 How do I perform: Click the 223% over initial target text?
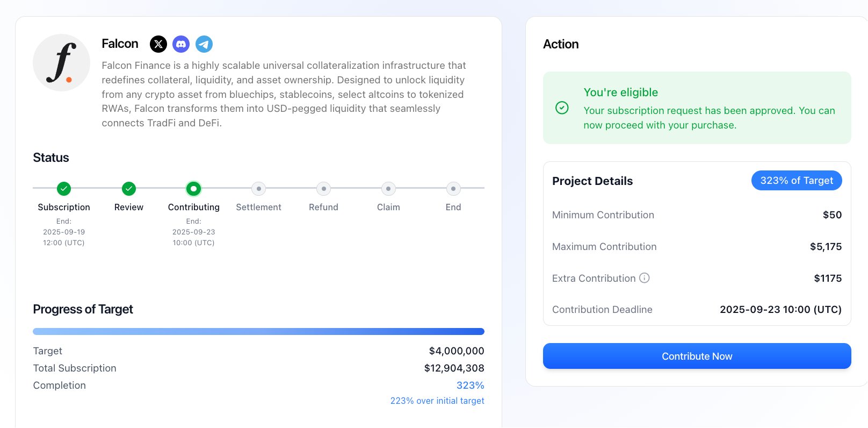click(x=437, y=401)
